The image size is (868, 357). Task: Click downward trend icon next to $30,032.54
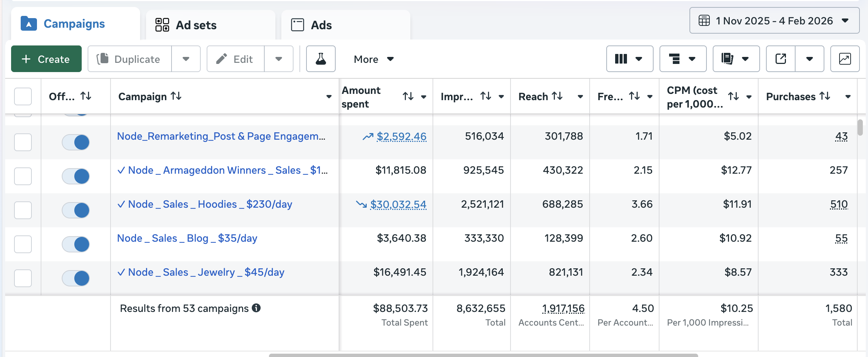(361, 204)
